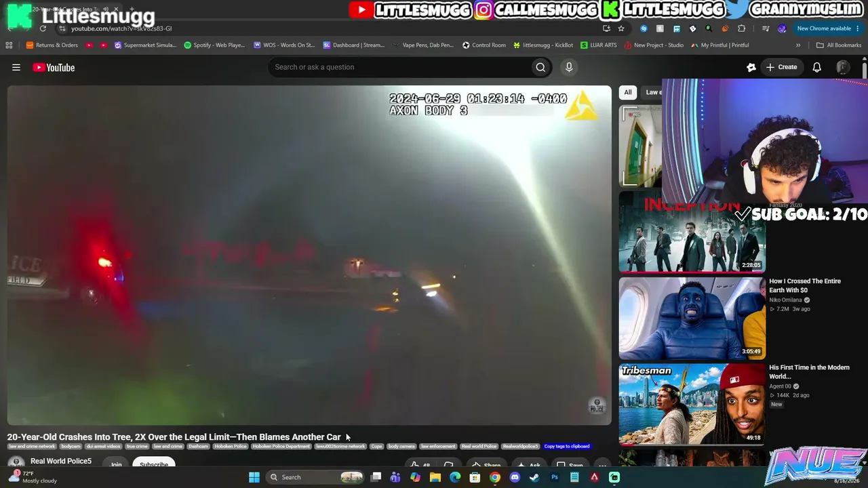Open YouTube notifications bell

817,67
